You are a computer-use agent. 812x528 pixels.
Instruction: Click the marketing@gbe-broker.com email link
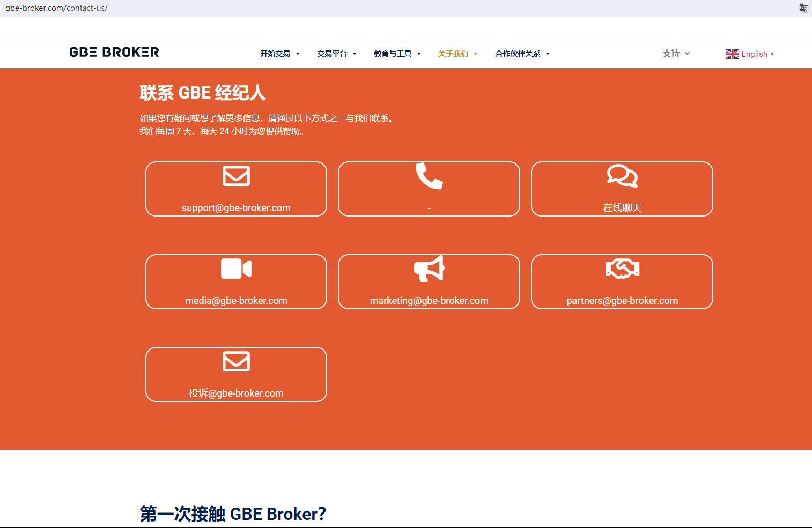[x=429, y=301]
